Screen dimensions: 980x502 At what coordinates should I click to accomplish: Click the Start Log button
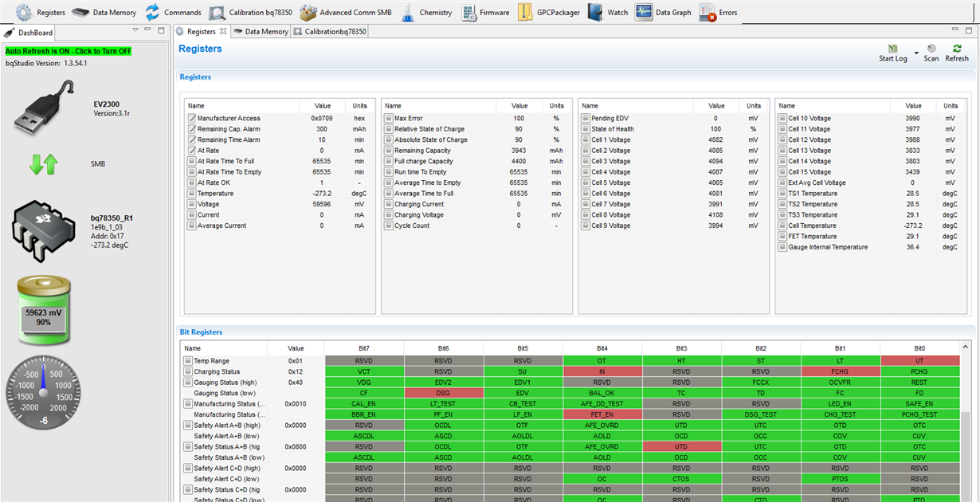pyautogui.click(x=892, y=53)
